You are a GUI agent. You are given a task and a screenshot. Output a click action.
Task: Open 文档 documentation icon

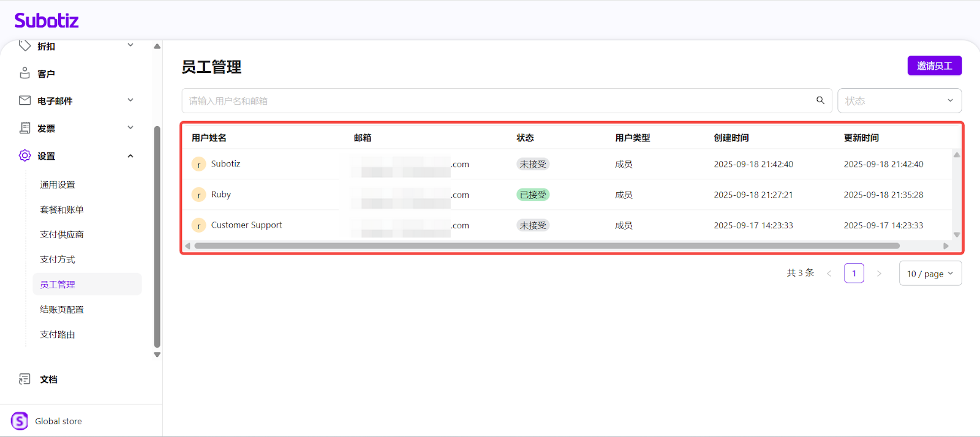pyautogui.click(x=24, y=379)
